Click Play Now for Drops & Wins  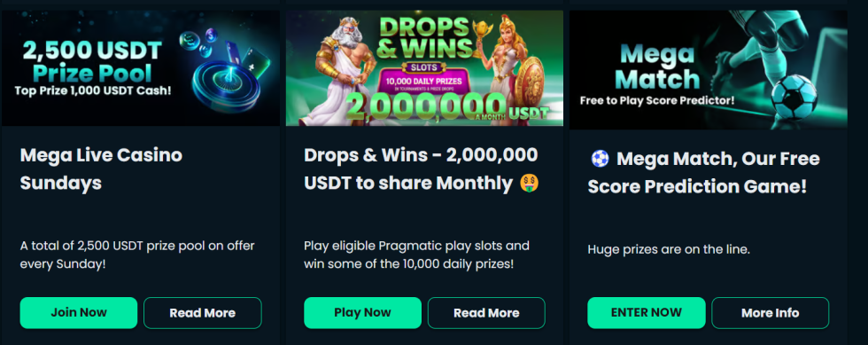[362, 313]
